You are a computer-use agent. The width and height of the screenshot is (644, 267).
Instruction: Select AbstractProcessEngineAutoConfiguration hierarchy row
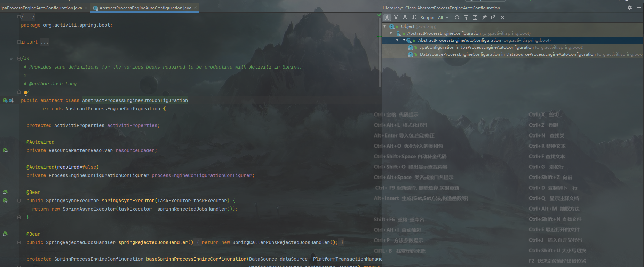tap(513, 40)
